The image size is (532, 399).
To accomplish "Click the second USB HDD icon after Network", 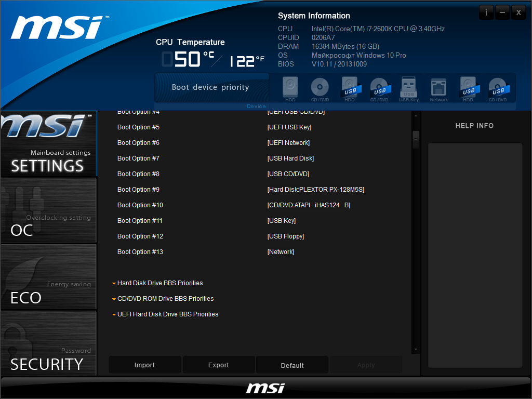I will pyautogui.click(x=469, y=89).
